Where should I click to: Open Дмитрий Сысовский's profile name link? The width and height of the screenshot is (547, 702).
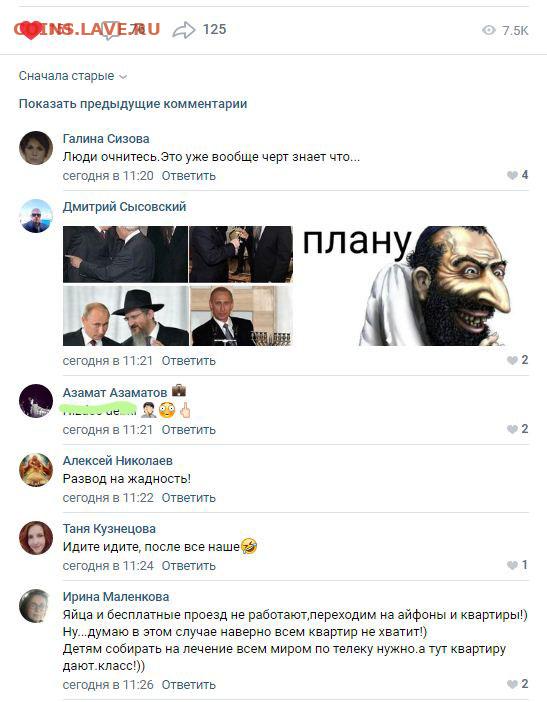[x=124, y=207]
